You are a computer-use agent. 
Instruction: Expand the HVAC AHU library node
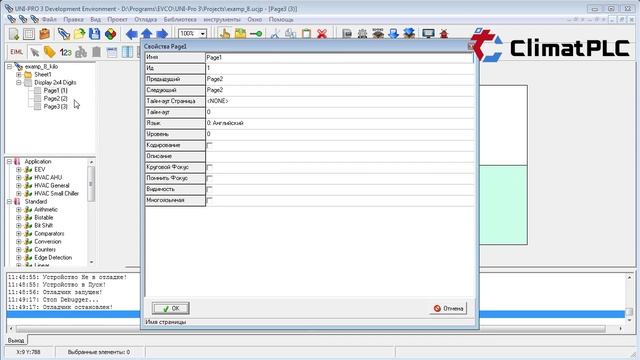(x=18, y=178)
